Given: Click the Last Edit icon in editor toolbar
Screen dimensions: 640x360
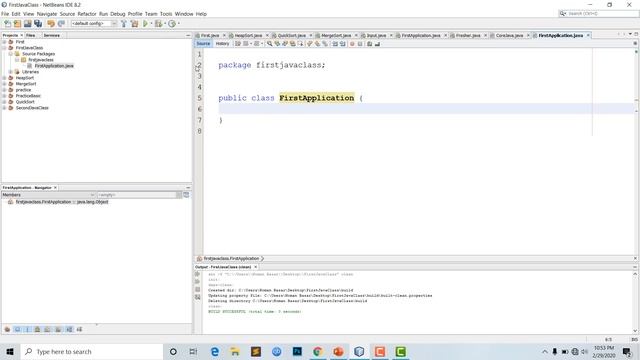Looking at the screenshot, I should coord(238,44).
